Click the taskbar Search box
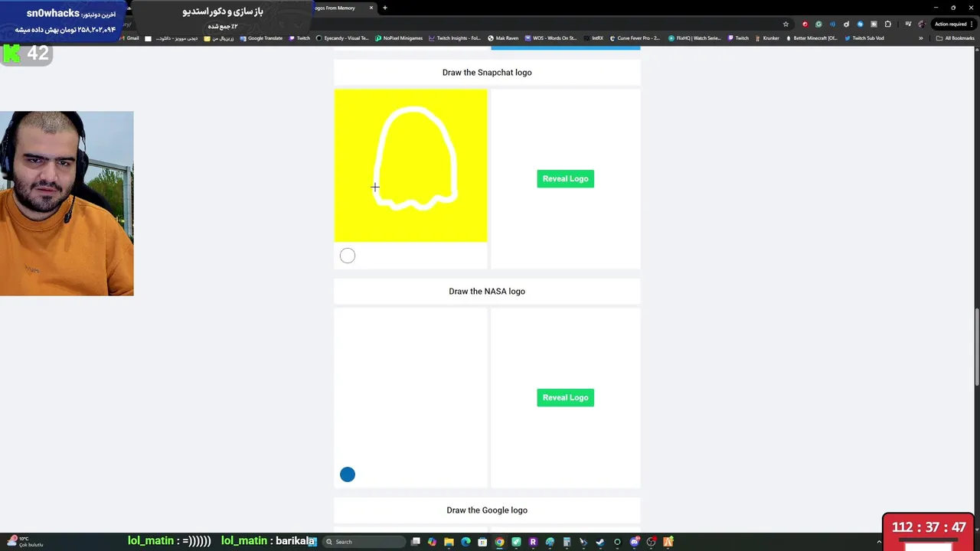This screenshot has height=551, width=980. tap(363, 542)
